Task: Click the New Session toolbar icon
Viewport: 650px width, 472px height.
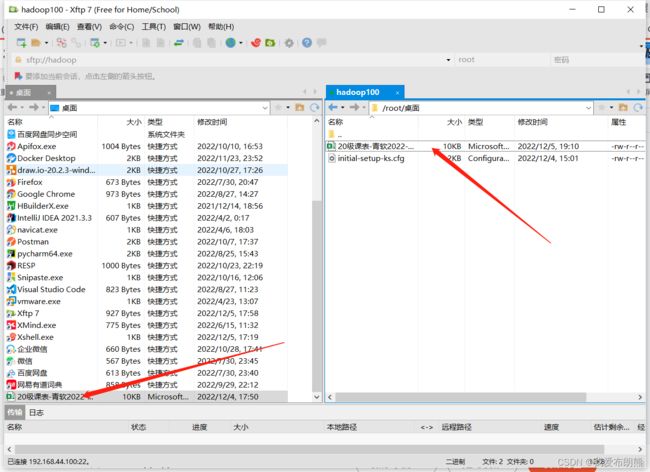Action: 21,43
